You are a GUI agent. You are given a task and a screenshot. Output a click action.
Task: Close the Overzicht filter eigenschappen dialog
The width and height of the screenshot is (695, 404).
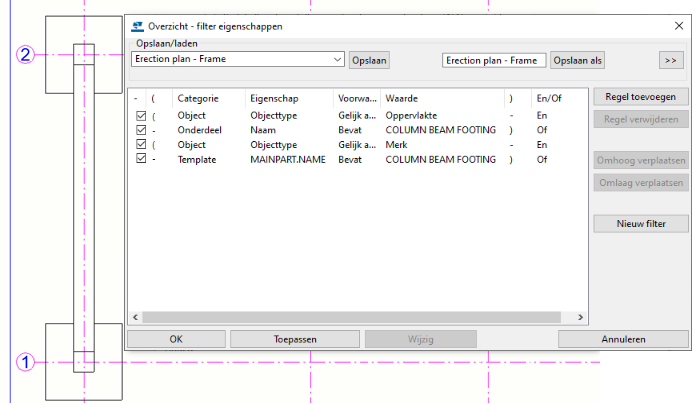coord(679,26)
